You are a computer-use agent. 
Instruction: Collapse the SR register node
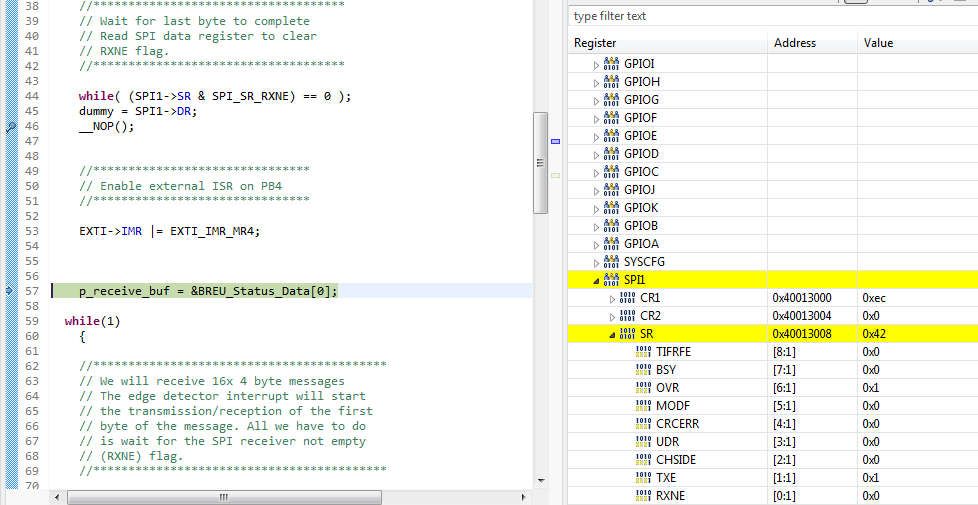pyautogui.click(x=612, y=335)
